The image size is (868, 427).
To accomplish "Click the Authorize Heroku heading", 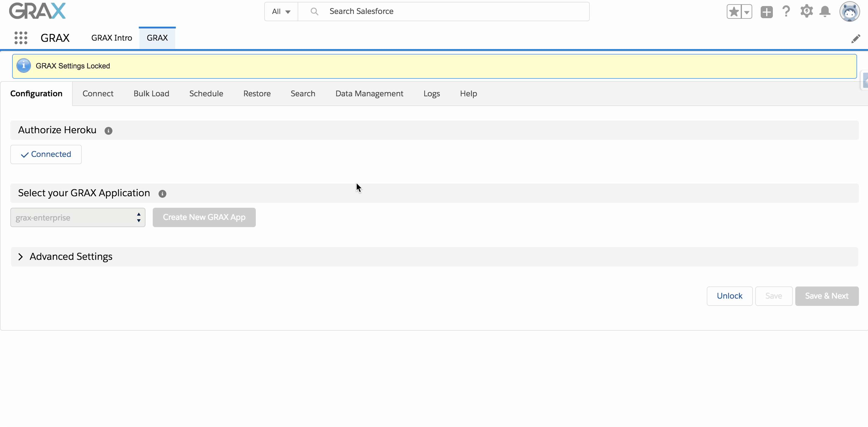I will pos(57,130).
